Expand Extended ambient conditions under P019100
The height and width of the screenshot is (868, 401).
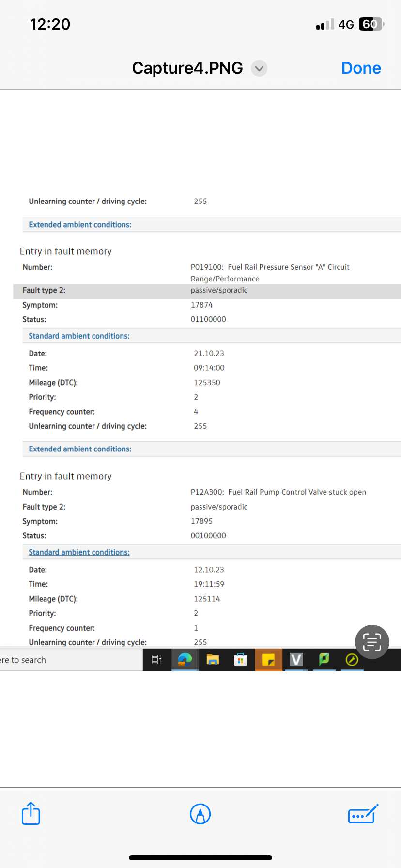pos(80,449)
